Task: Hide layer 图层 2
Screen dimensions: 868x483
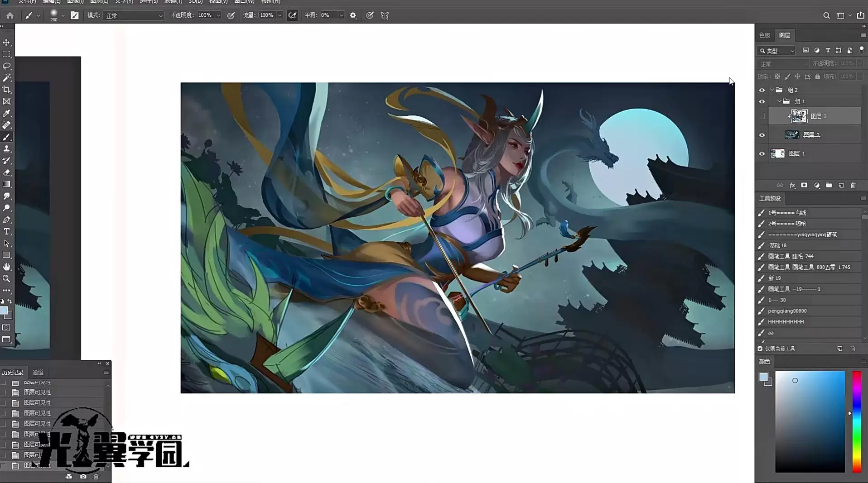Action: point(762,135)
